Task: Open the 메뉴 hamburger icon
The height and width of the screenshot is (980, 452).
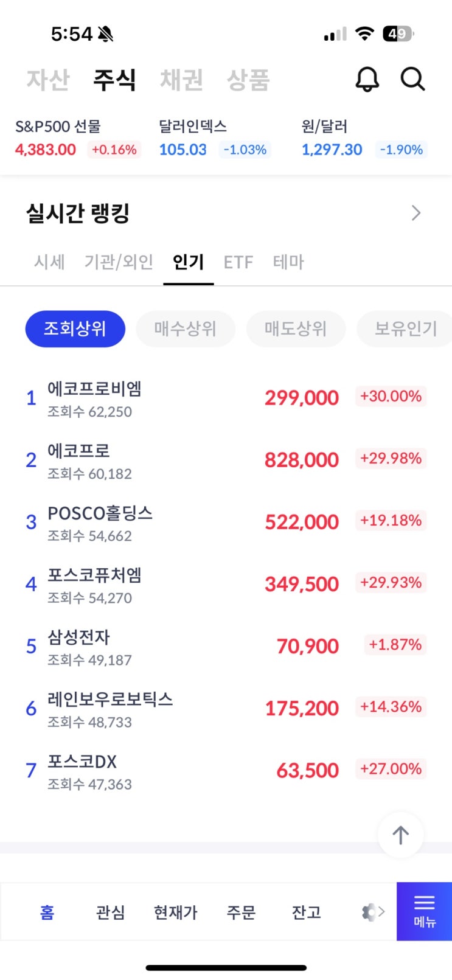Action: pos(424,911)
